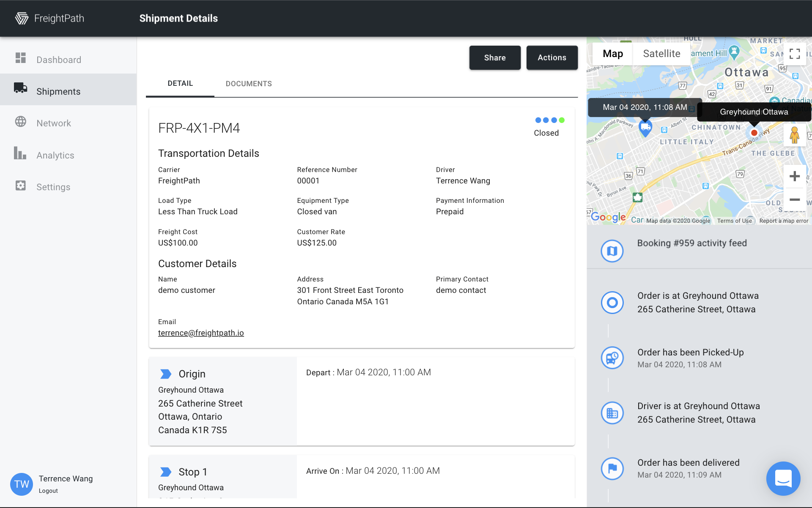Click the FreightPath logo icon
Screen dimensions: 812x508
click(22, 18)
